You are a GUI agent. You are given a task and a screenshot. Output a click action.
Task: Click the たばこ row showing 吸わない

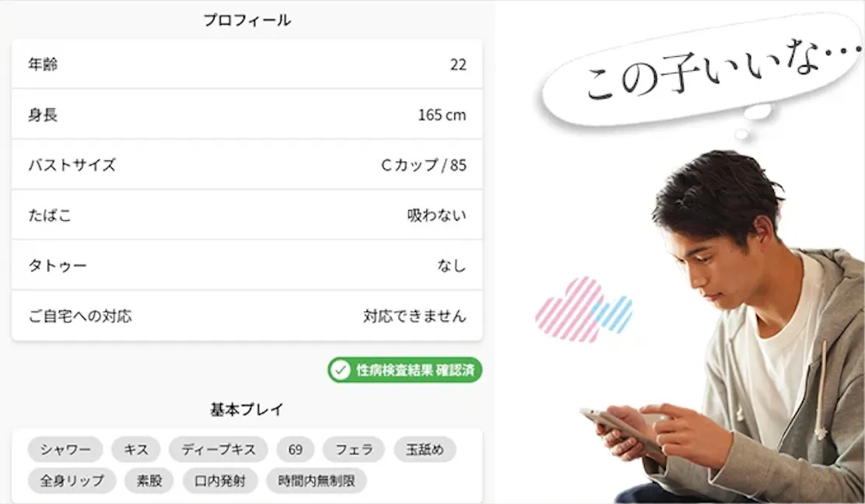click(247, 215)
